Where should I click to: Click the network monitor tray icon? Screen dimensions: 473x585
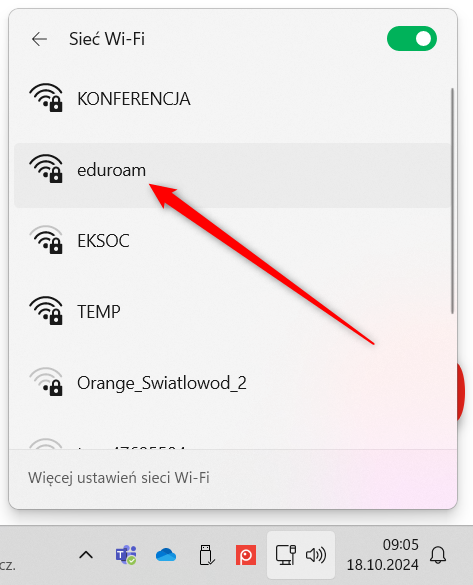pos(286,555)
